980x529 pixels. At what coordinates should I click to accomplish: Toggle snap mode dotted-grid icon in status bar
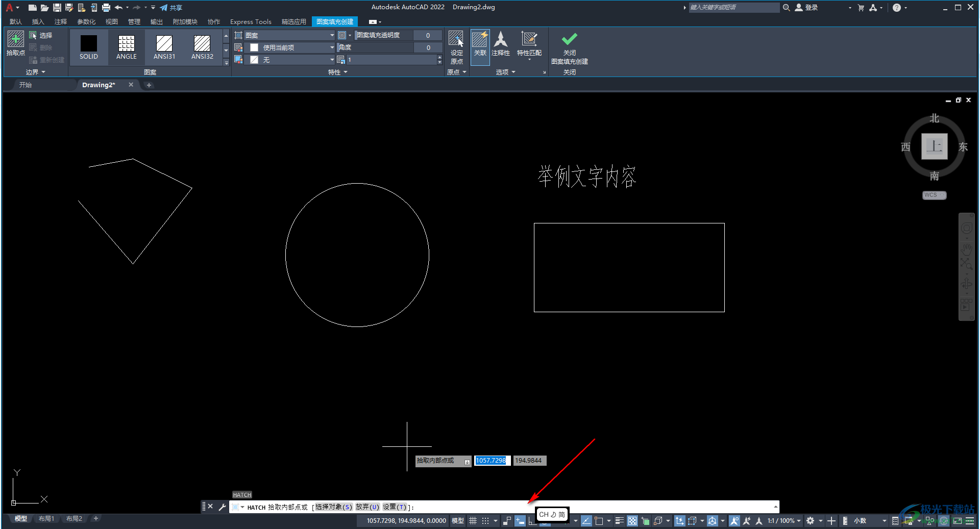[485, 521]
